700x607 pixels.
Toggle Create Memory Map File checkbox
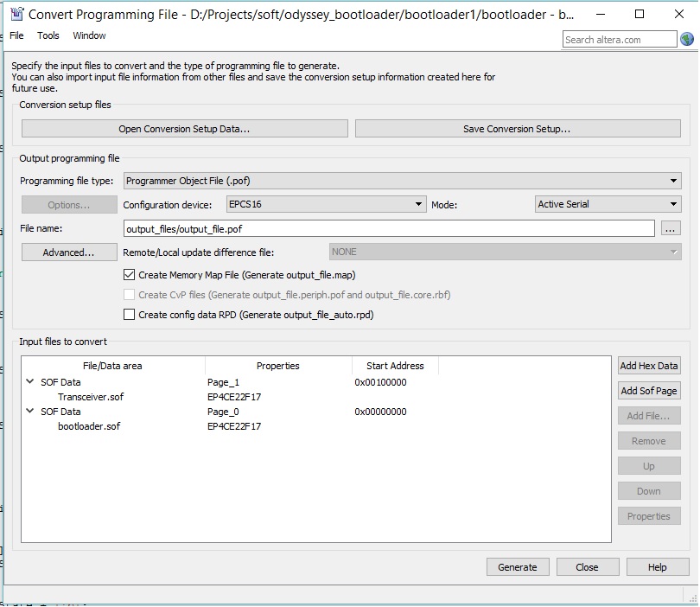click(129, 275)
